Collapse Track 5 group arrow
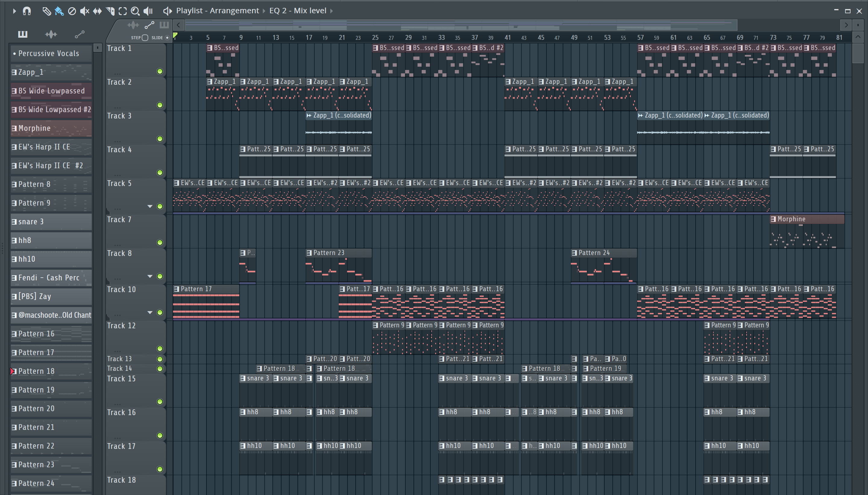 point(150,207)
